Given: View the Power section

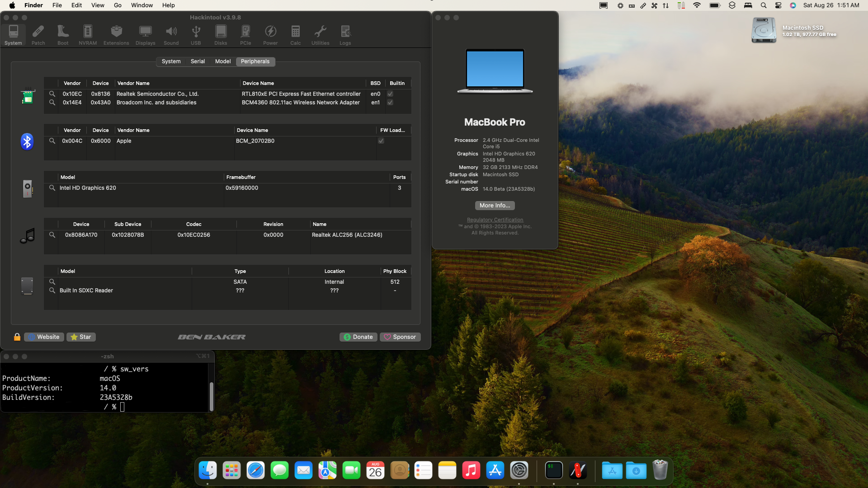Looking at the screenshot, I should [x=270, y=35].
